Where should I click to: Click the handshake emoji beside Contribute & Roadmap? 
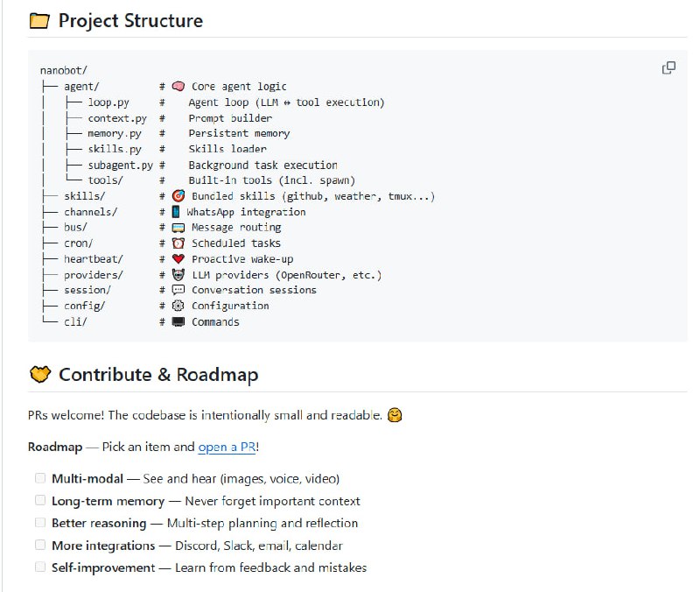[39, 375]
